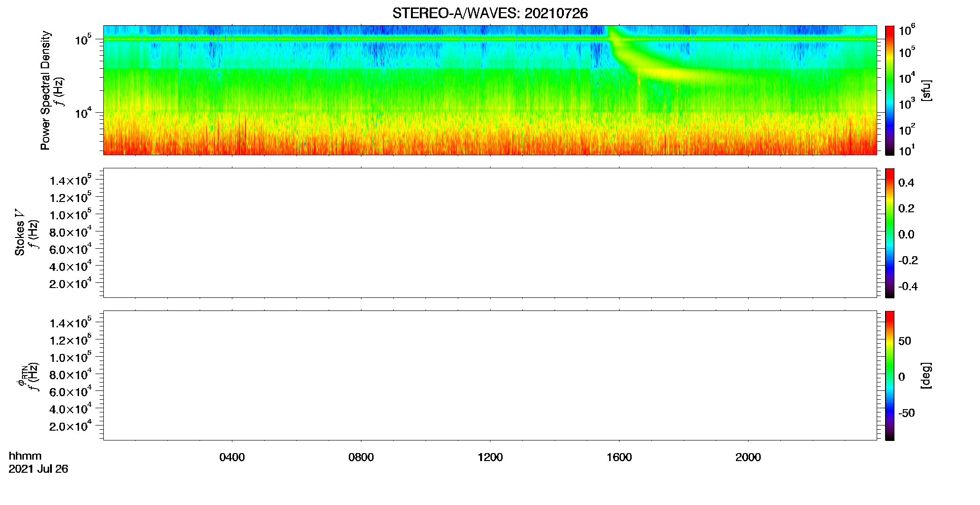Click the 0.4 label on Stokes color bar
The image size is (980, 505).
tap(906, 183)
